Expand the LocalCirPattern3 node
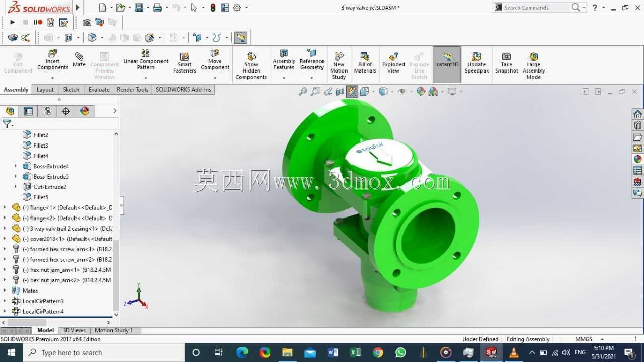Viewport: 644px width, 362px height. coord(5,301)
